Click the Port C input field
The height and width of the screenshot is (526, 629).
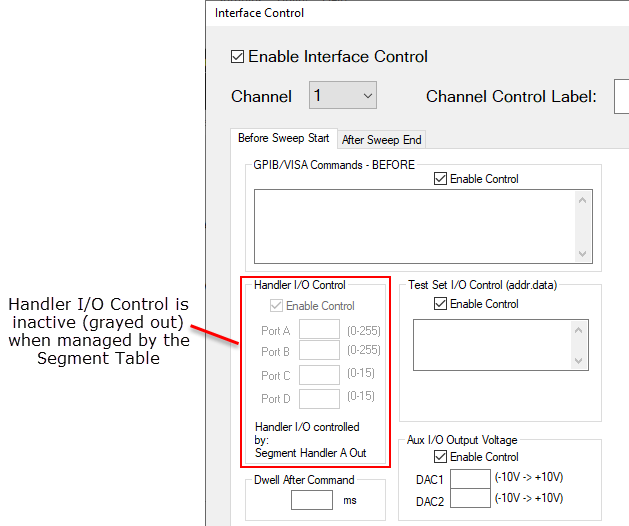pyautogui.click(x=320, y=375)
